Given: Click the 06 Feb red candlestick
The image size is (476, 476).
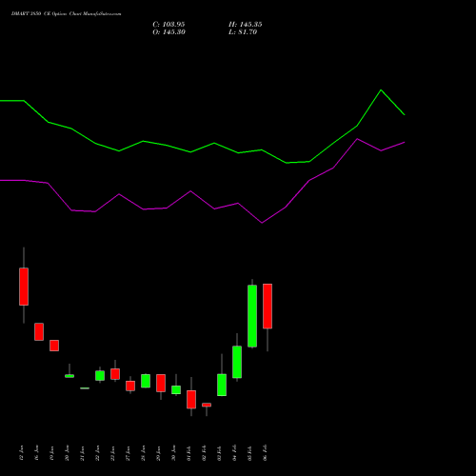Looking at the screenshot, I should tap(268, 307).
